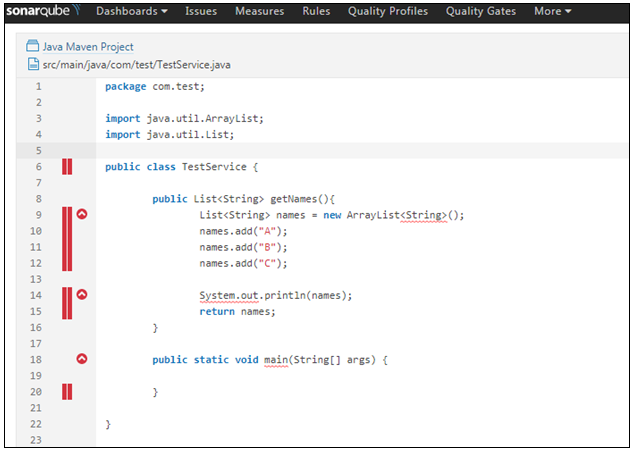Click the underlined main method name

coord(276,360)
